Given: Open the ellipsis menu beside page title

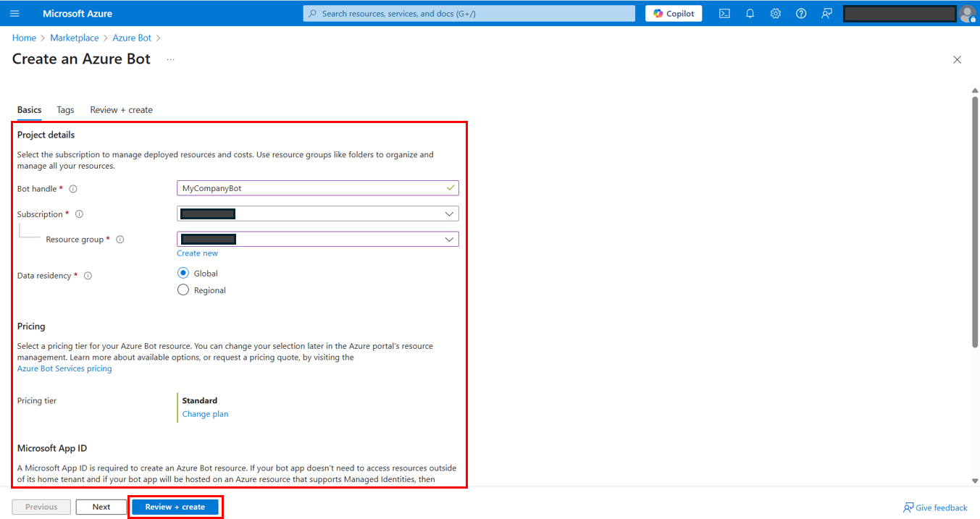Looking at the screenshot, I should pyautogui.click(x=171, y=60).
